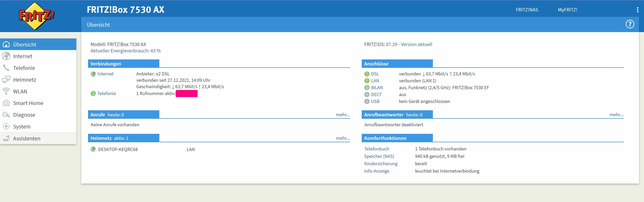
Task: Open FRITZ!NAS from the header
Action: (527, 10)
